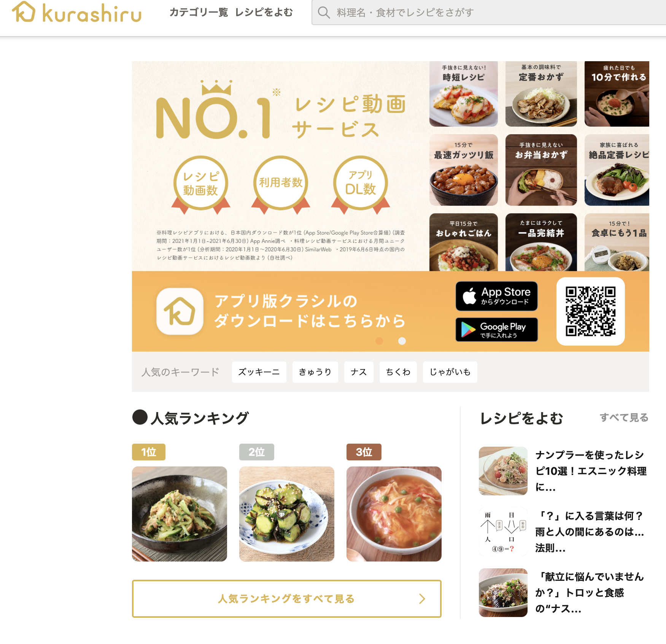The height and width of the screenshot is (644, 666).
Task: Select the first carousel dot indicator
Action: coord(379,341)
